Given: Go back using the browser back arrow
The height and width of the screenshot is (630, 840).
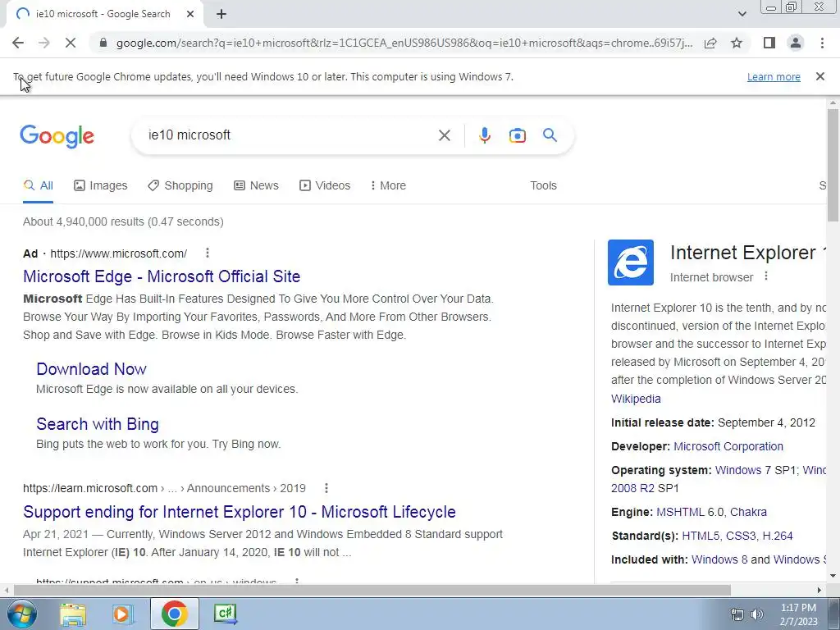Looking at the screenshot, I should tap(18, 43).
